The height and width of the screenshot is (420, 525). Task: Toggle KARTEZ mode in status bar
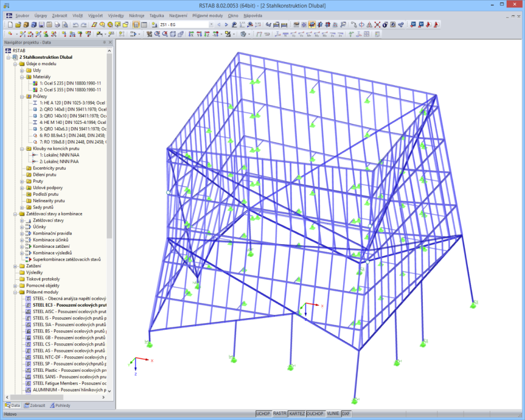coord(297,414)
